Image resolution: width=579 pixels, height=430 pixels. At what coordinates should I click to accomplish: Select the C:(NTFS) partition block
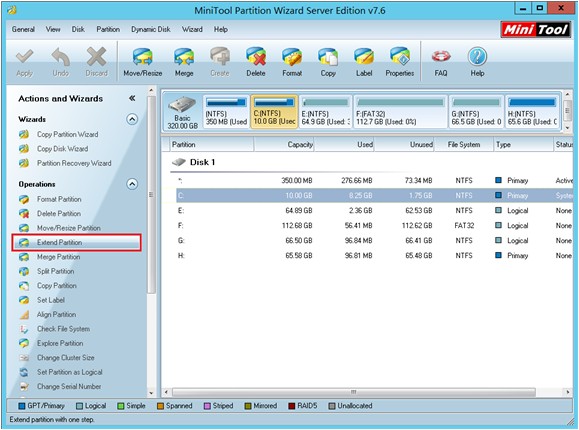(274, 112)
